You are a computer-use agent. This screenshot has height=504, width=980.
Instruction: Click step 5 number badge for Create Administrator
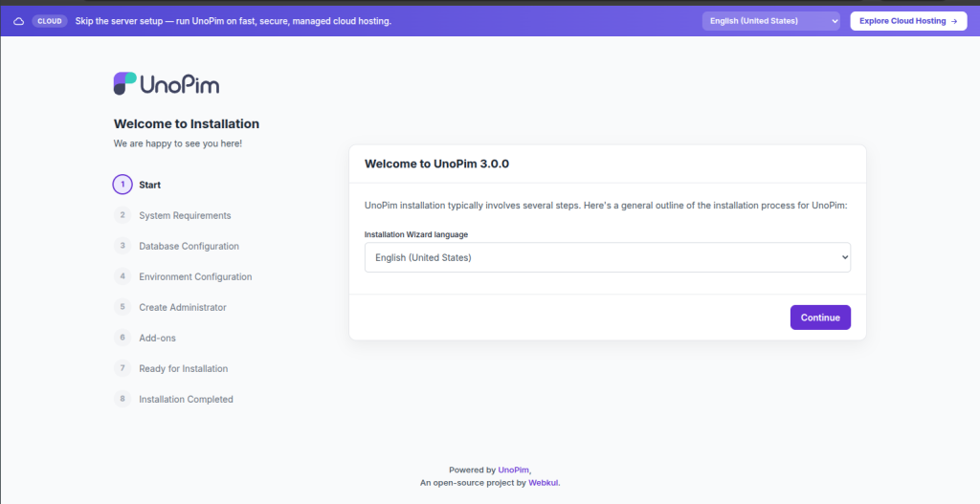pyautogui.click(x=122, y=307)
